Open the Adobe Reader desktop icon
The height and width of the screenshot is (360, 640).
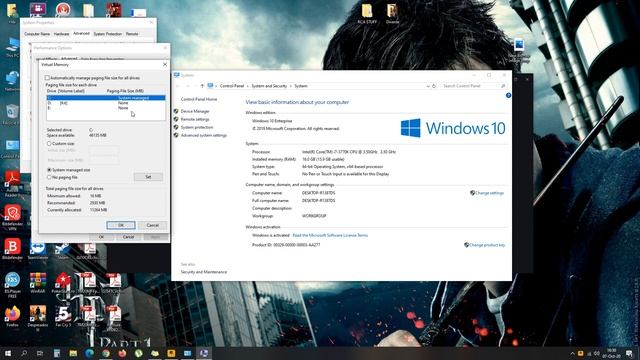12,184
